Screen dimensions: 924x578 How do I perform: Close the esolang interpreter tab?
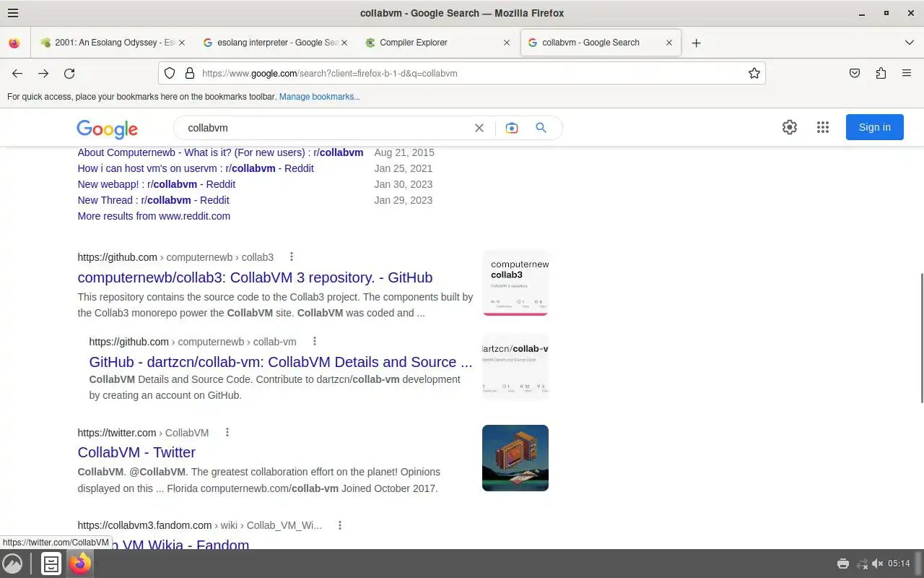pos(344,43)
